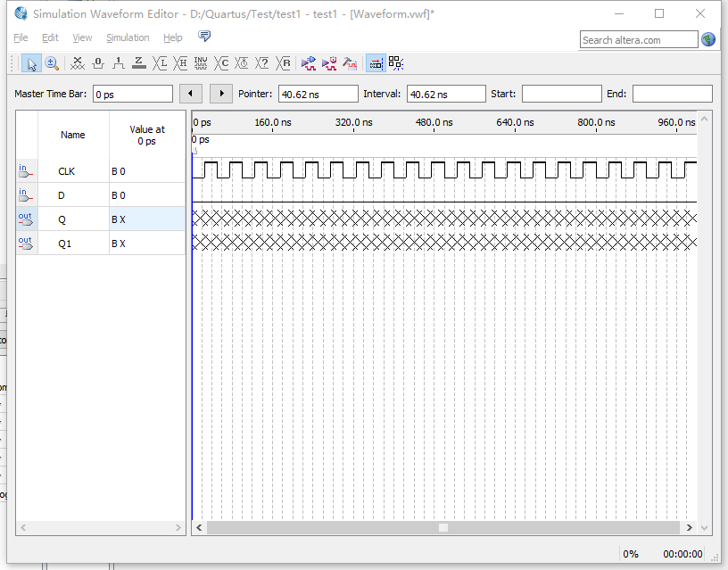The image size is (728, 570).
Task: Open Count Value (C) tool
Action: [x=221, y=63]
